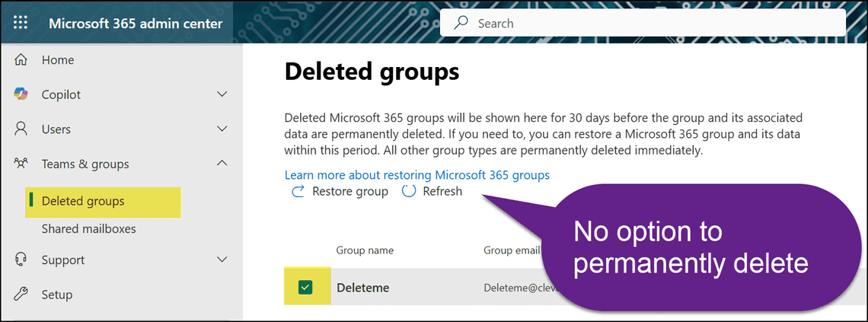The width and height of the screenshot is (868, 322).
Task: Expand the Support menu chevron
Action: (x=222, y=260)
